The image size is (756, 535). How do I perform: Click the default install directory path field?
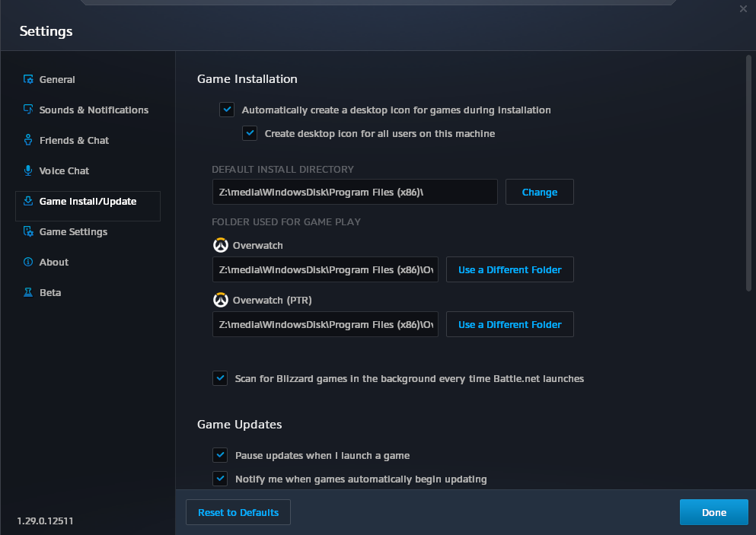[x=355, y=192]
